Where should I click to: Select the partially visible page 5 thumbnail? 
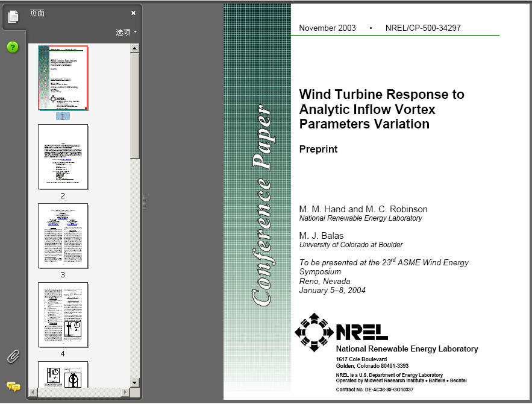pyautogui.click(x=63, y=374)
